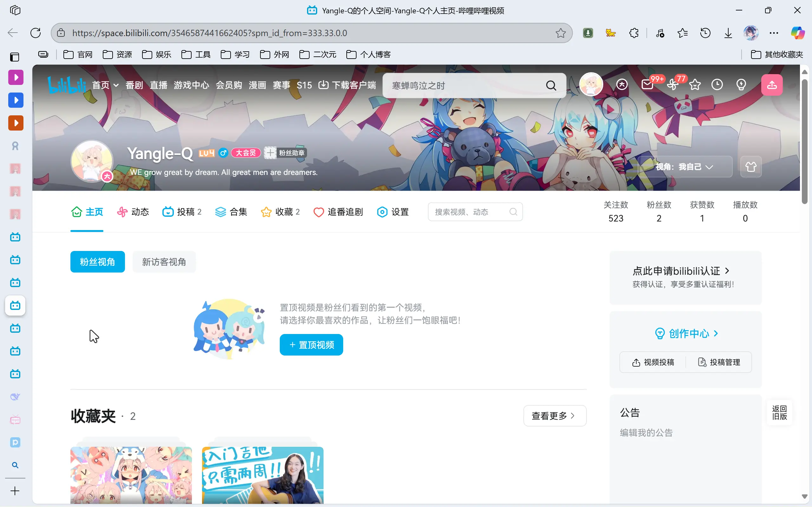Image resolution: width=812 pixels, height=507 pixels.
Task: Click the 置顶视频 button
Action: pyautogui.click(x=311, y=345)
